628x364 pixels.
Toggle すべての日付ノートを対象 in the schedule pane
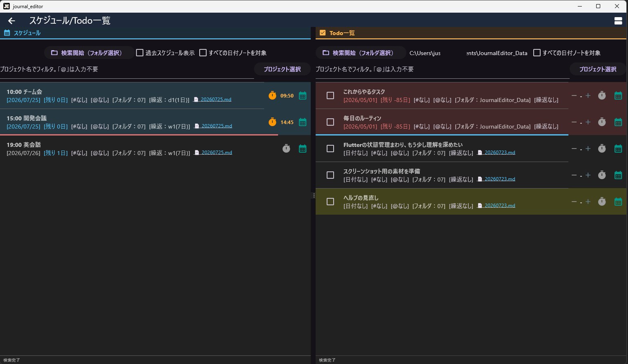point(203,53)
